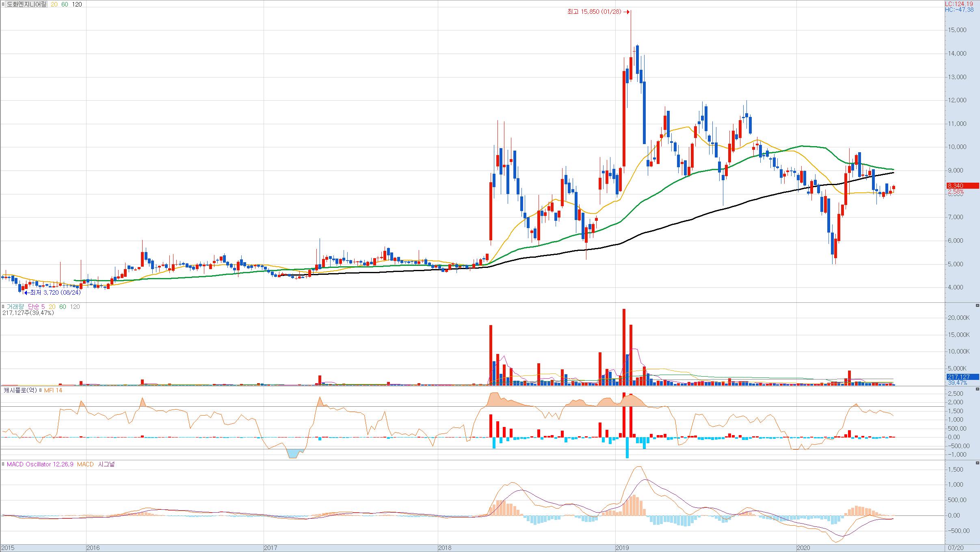The height and width of the screenshot is (552, 980).
Task: Click the MACD Oscillator 12,26,9 label
Action: point(40,464)
